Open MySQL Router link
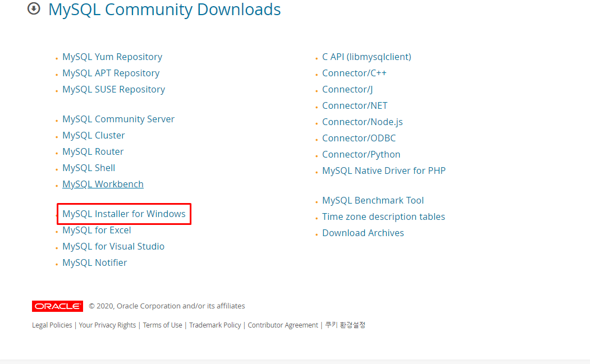This screenshot has width=590, height=364. tap(93, 151)
